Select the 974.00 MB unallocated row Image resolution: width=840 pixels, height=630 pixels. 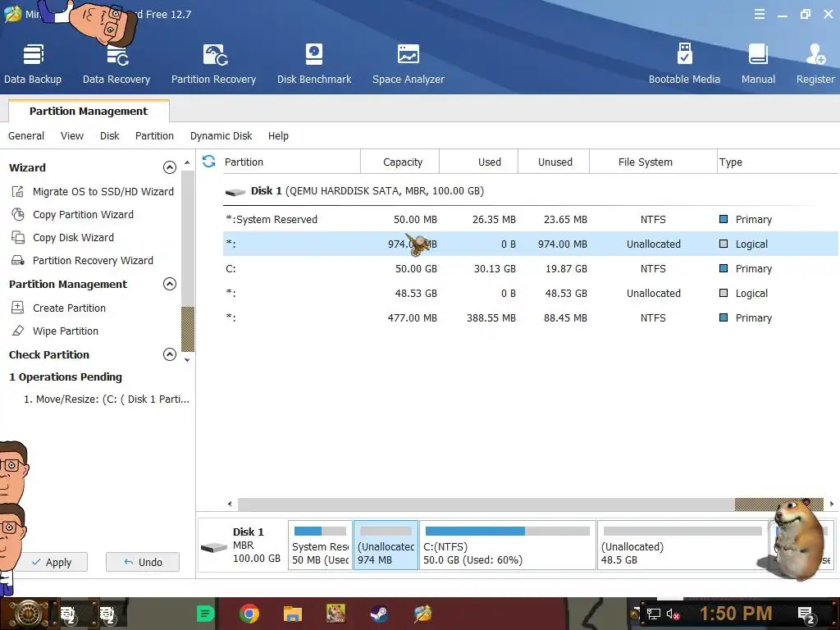[x=531, y=244]
